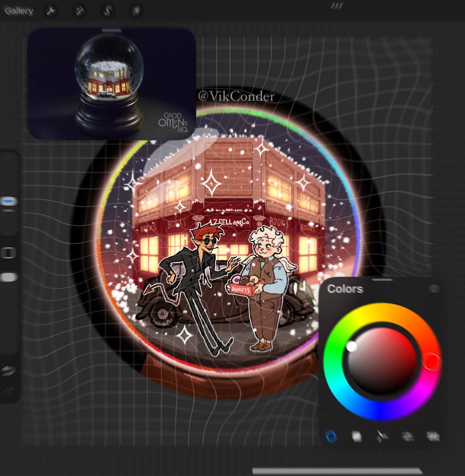
Task: Switch to the Classic color tab
Action: click(356, 436)
